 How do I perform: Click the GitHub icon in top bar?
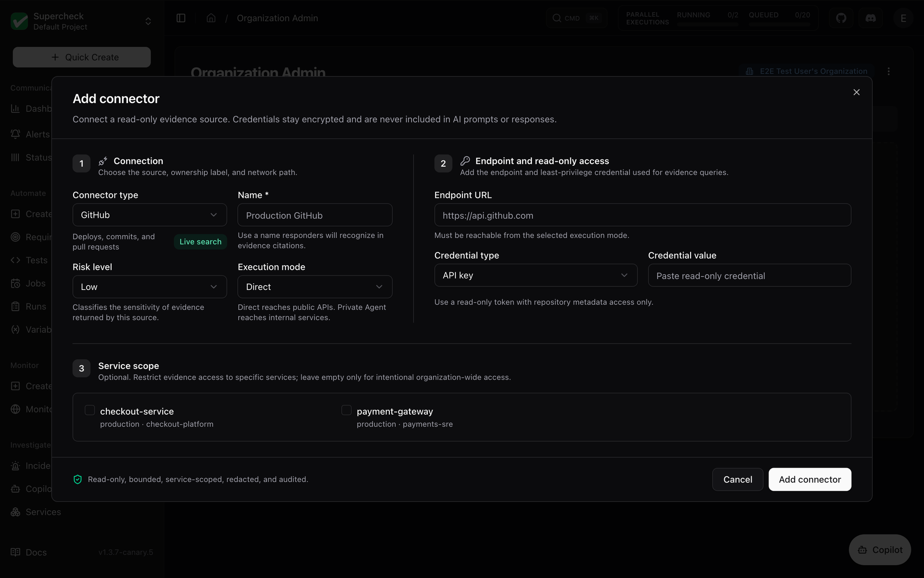click(x=841, y=18)
